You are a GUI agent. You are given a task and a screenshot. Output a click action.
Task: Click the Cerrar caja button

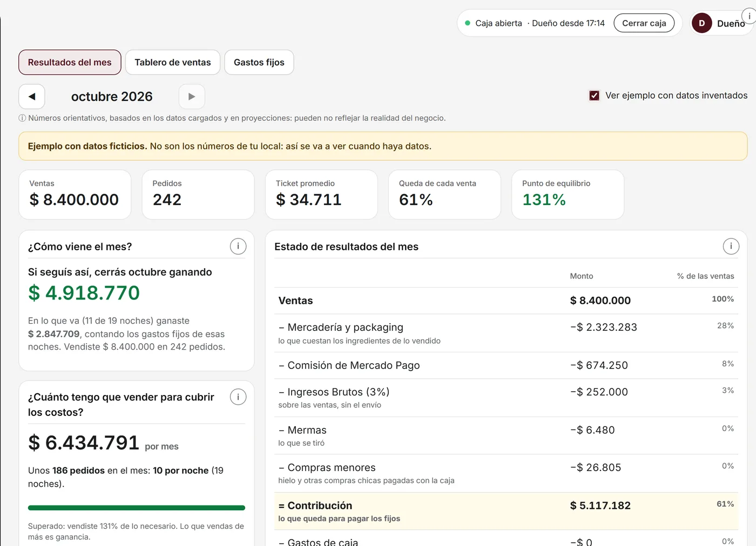tap(644, 23)
